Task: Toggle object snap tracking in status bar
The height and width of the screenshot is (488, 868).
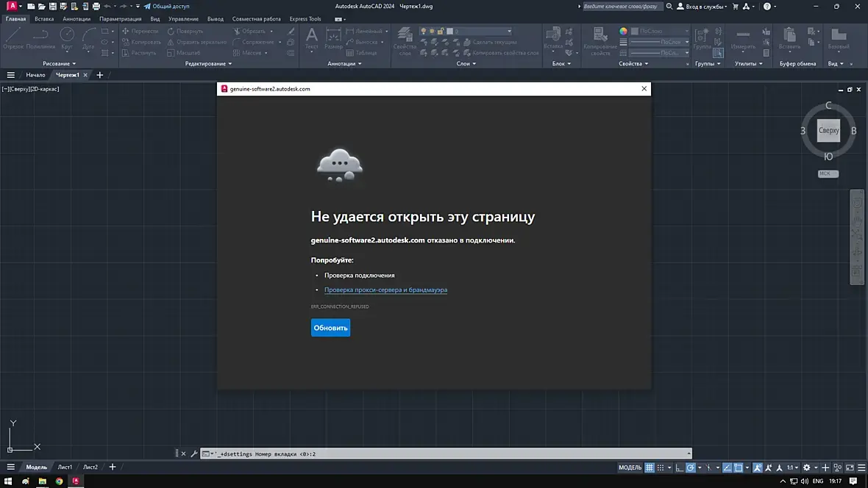Action: (x=727, y=467)
